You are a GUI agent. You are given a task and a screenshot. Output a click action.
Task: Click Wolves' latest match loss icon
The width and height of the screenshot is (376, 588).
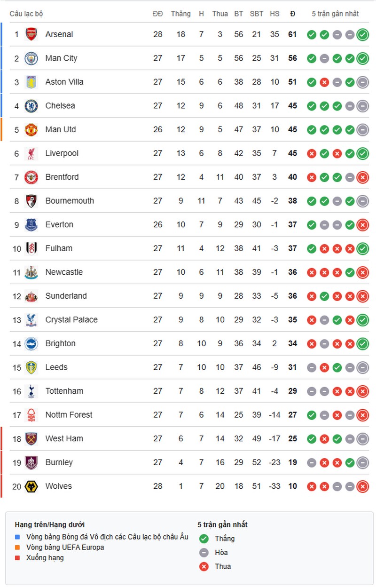click(362, 486)
